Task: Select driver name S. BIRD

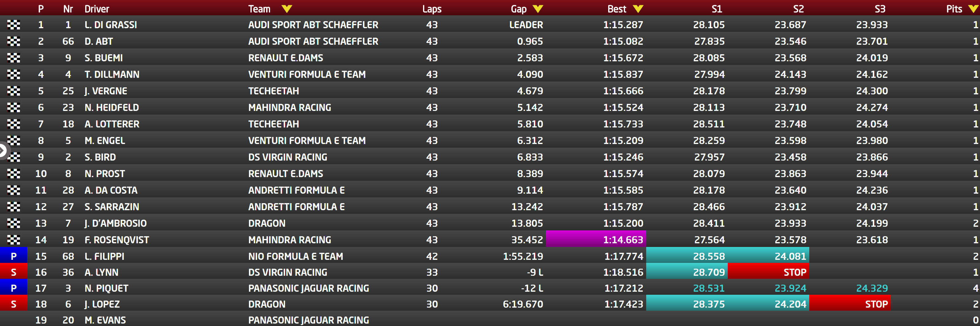Action: (100, 157)
